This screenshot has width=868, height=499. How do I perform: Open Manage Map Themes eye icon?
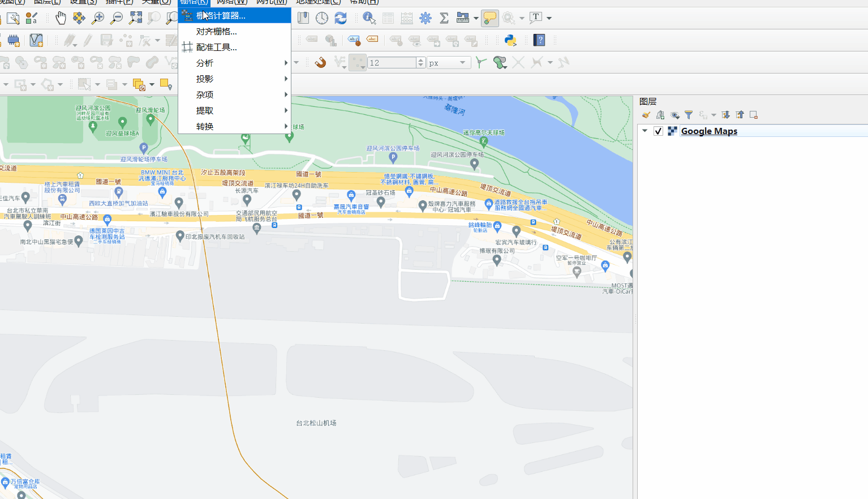[674, 115]
